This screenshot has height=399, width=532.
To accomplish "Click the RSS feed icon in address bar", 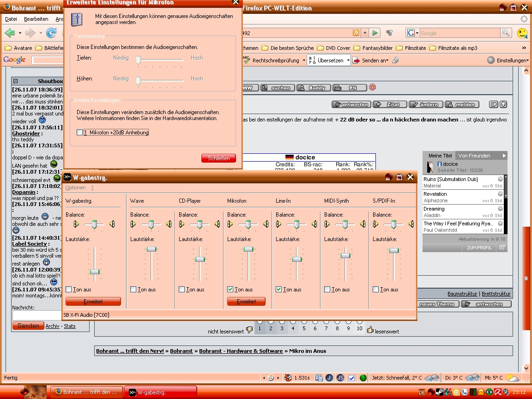I will tap(356, 33).
